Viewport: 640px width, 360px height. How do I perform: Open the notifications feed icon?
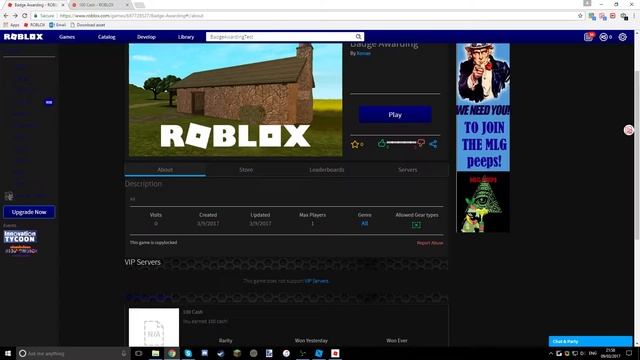[x=589, y=37]
